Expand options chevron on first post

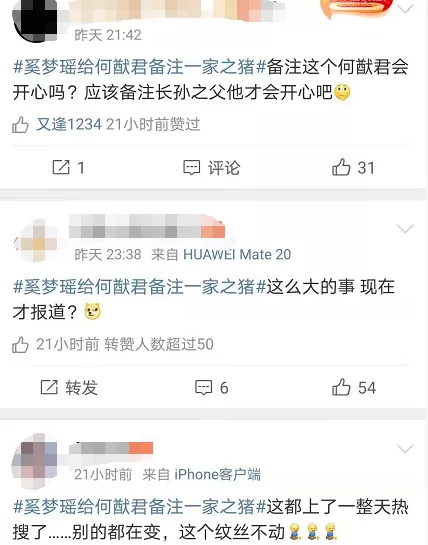(x=405, y=8)
